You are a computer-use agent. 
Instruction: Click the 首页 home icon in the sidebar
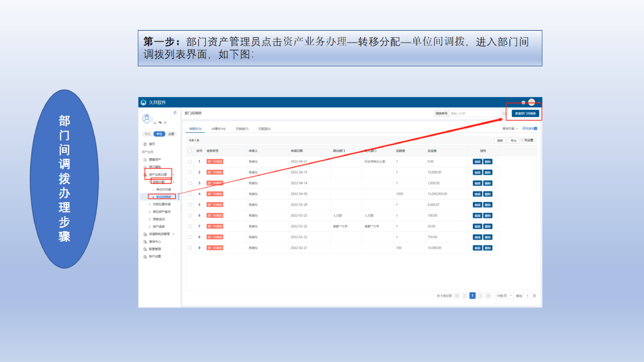pos(145,144)
